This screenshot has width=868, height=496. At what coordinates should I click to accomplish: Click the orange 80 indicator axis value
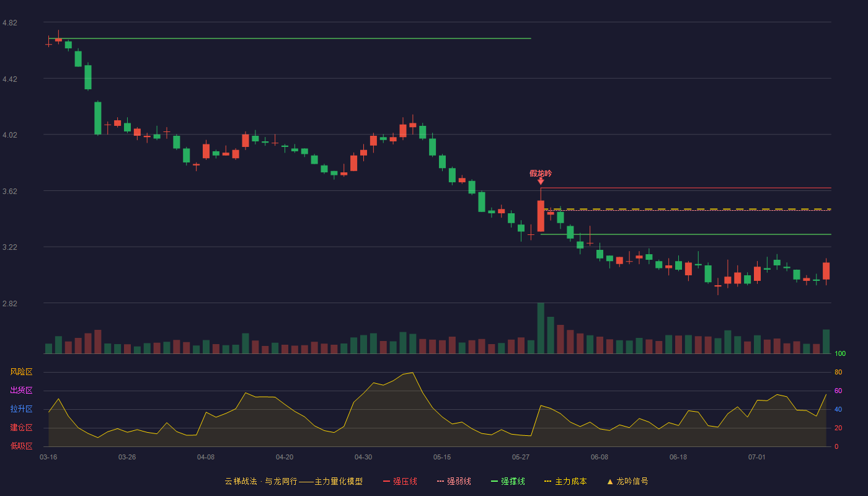pos(838,372)
